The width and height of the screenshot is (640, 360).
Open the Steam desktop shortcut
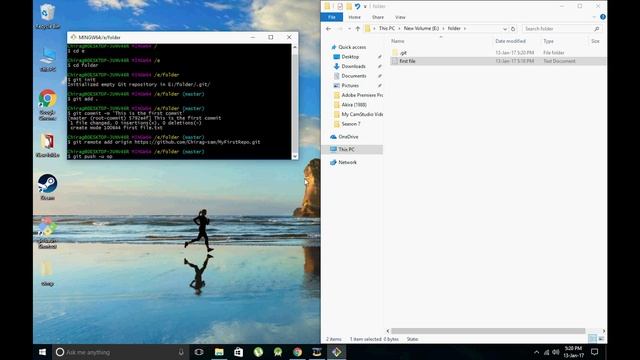click(47, 187)
